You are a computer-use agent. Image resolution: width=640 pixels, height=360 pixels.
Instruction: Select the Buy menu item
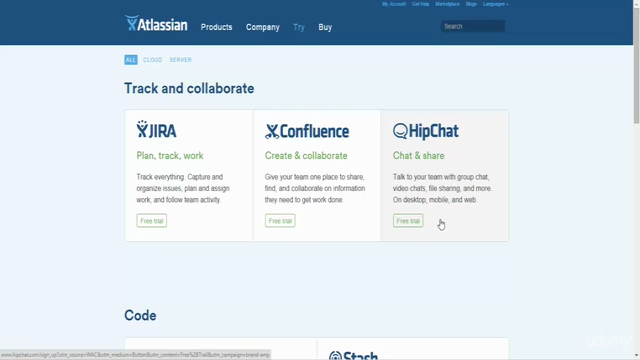[325, 27]
